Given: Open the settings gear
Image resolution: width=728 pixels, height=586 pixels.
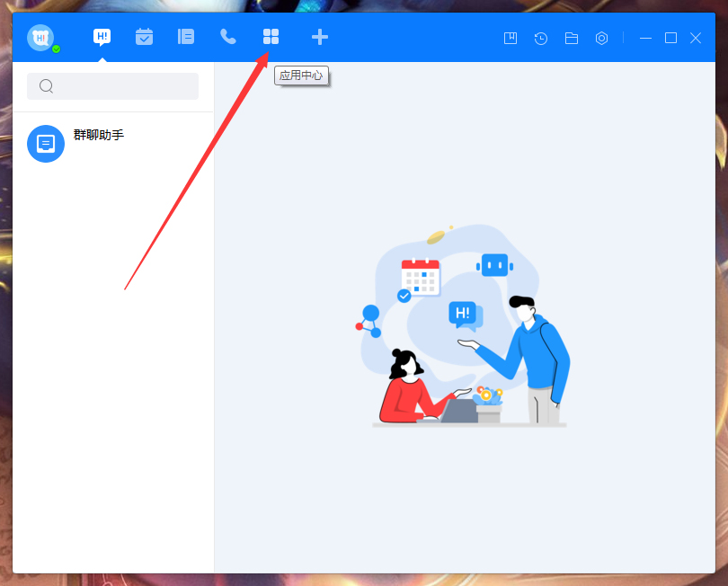Looking at the screenshot, I should [x=601, y=38].
